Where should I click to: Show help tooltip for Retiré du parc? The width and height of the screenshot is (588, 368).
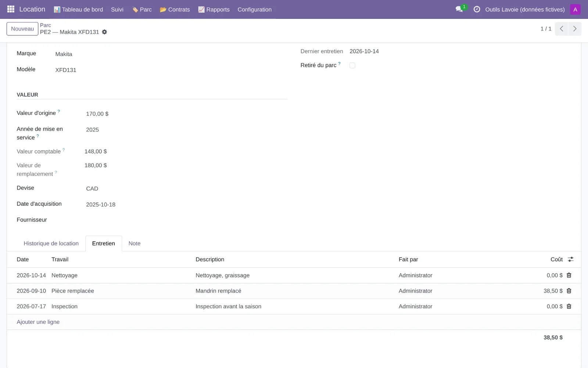point(339,63)
